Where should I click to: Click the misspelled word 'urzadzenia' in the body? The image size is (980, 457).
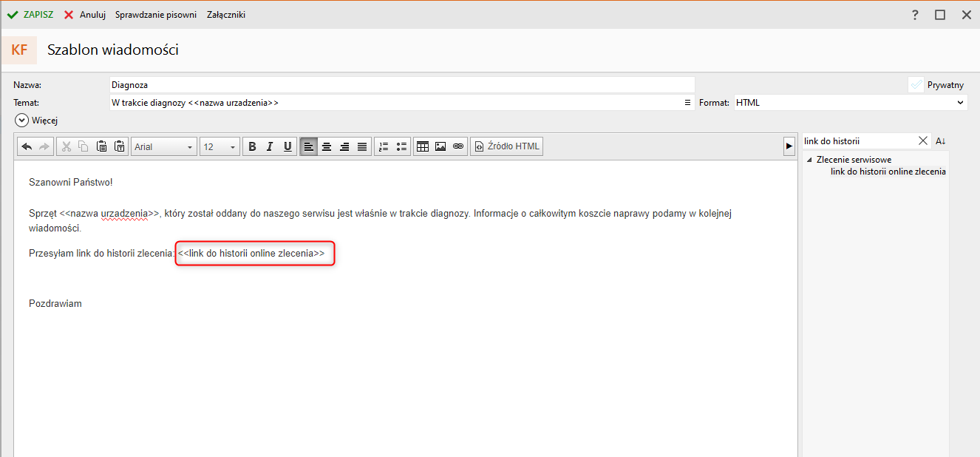tap(124, 214)
